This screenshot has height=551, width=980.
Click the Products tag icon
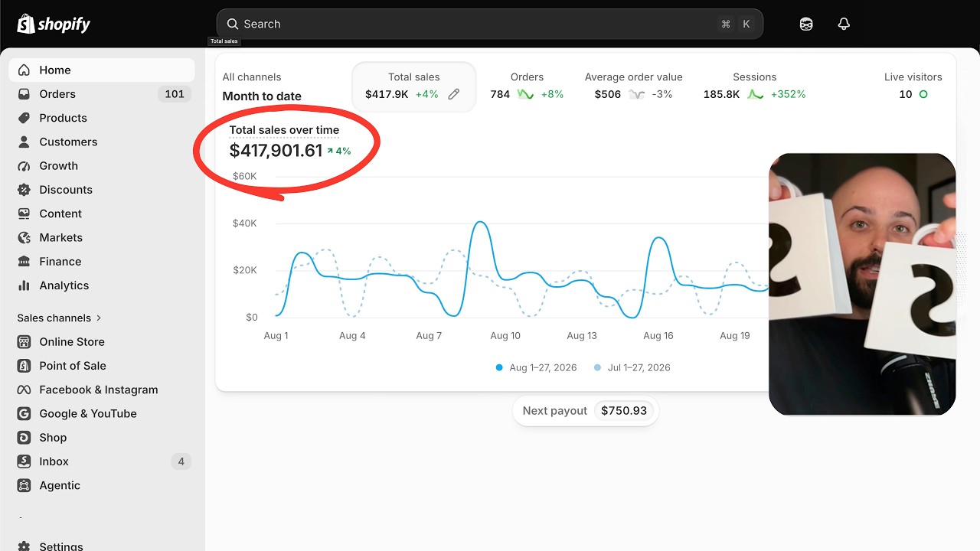pyautogui.click(x=24, y=118)
